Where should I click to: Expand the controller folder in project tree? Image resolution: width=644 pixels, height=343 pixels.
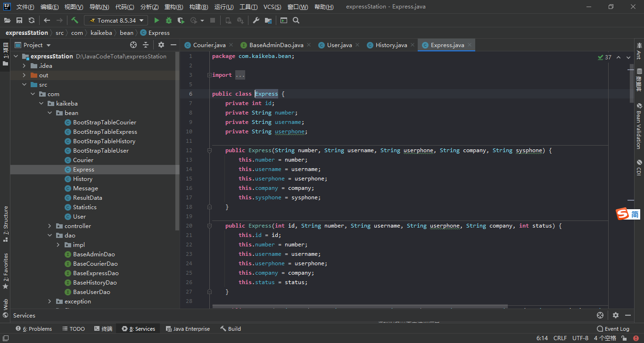point(50,226)
